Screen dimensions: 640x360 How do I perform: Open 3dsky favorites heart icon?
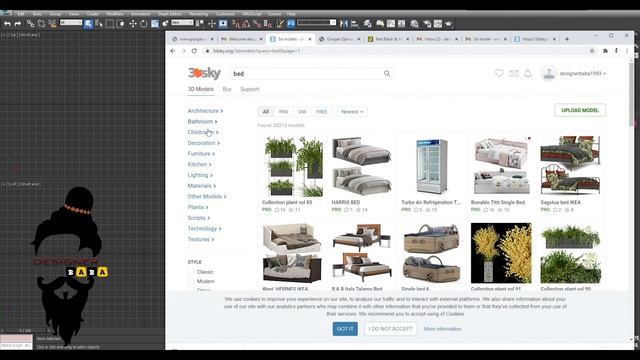coord(499,73)
